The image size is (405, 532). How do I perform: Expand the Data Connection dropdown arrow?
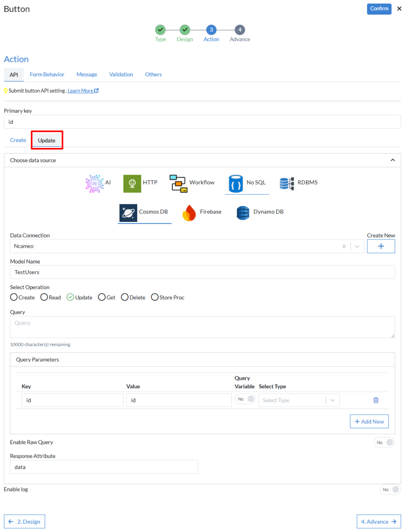point(357,246)
